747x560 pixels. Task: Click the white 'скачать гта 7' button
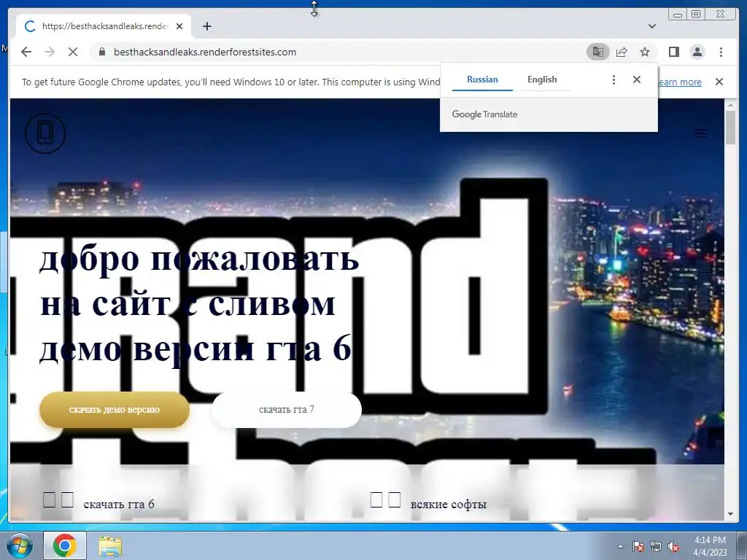click(286, 410)
